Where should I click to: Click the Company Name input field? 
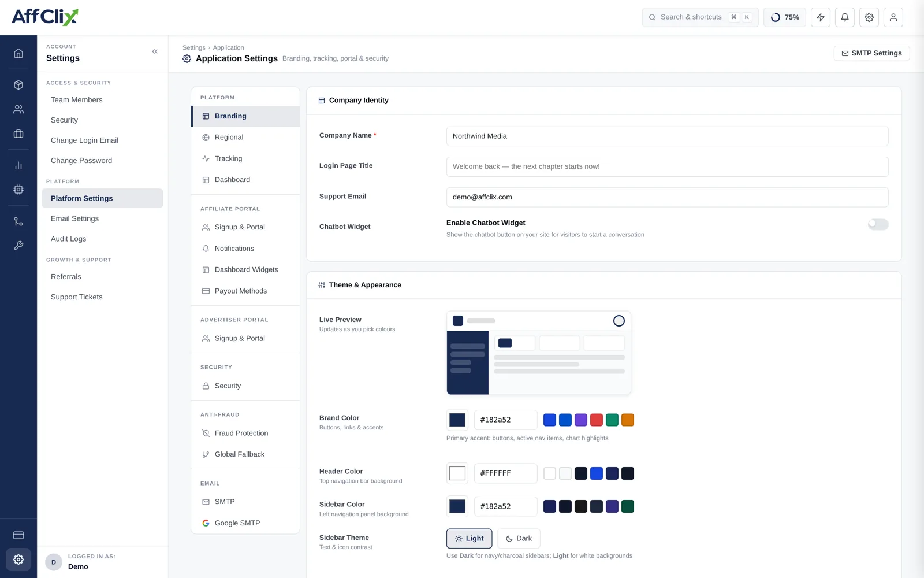pyautogui.click(x=667, y=136)
